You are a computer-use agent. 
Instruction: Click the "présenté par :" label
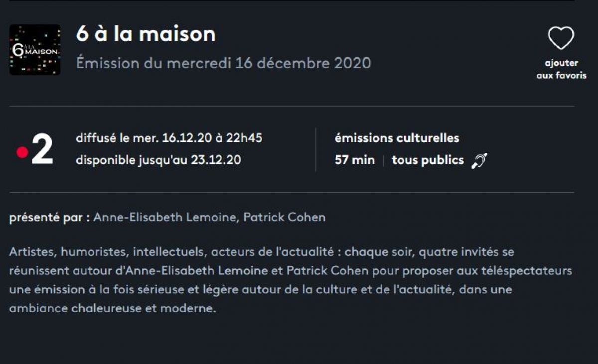(49, 218)
